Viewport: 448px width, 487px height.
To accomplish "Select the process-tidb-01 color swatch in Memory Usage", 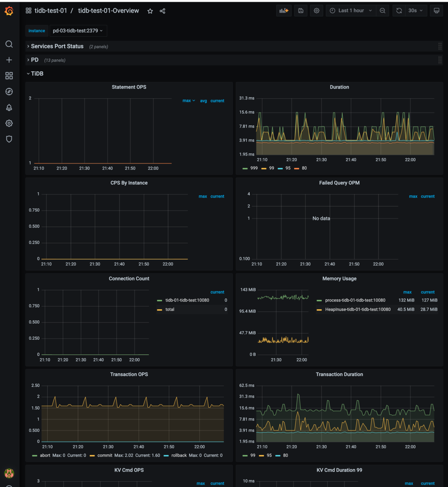I will click(x=319, y=300).
